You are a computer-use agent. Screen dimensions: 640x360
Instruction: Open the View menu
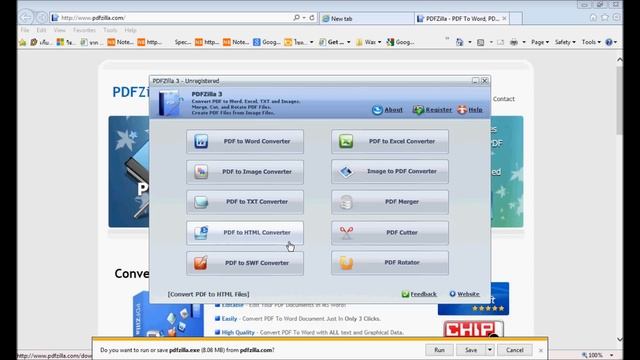[x=59, y=30]
